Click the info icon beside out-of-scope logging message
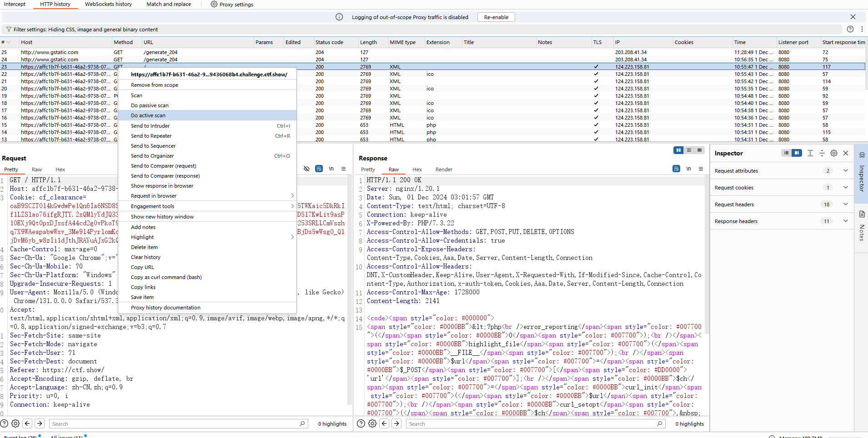868x438 pixels. 339,17
